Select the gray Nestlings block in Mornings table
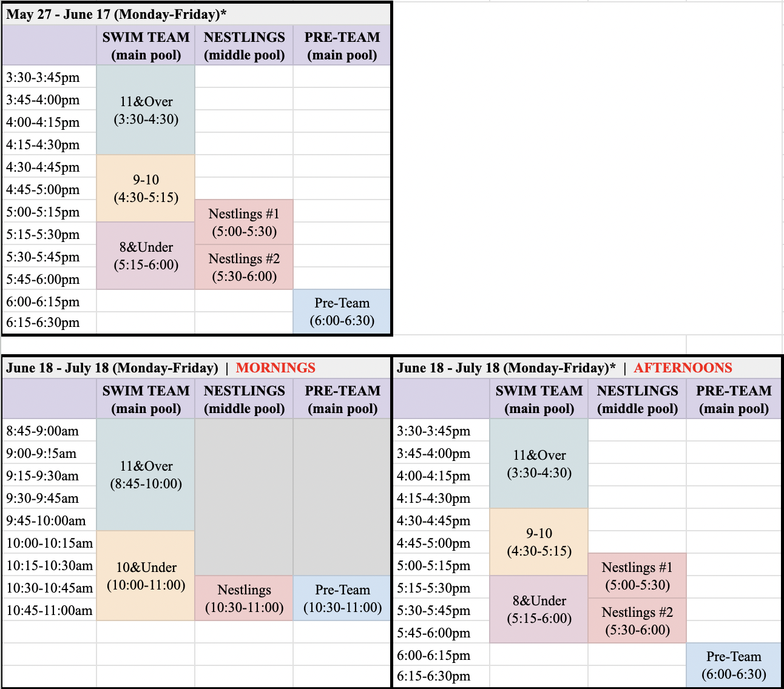Image resolution: width=784 pixels, height=689 pixels. (244, 497)
